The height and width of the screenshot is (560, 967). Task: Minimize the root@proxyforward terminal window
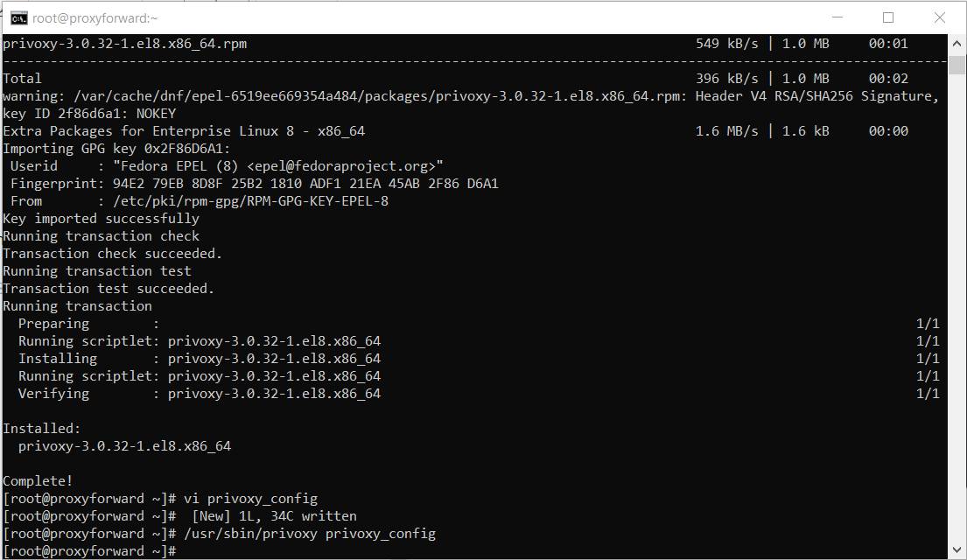point(837,17)
